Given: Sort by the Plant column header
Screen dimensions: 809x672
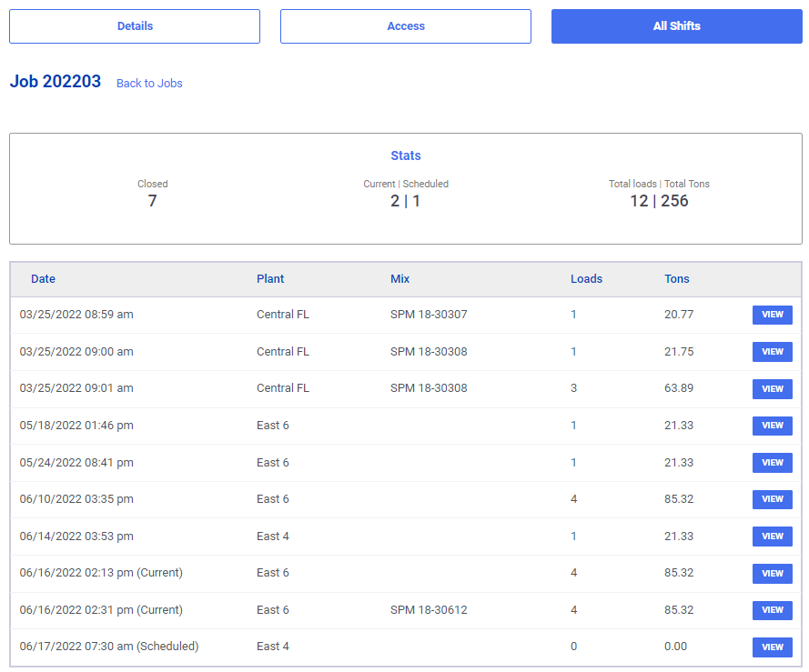Looking at the screenshot, I should (270, 279).
